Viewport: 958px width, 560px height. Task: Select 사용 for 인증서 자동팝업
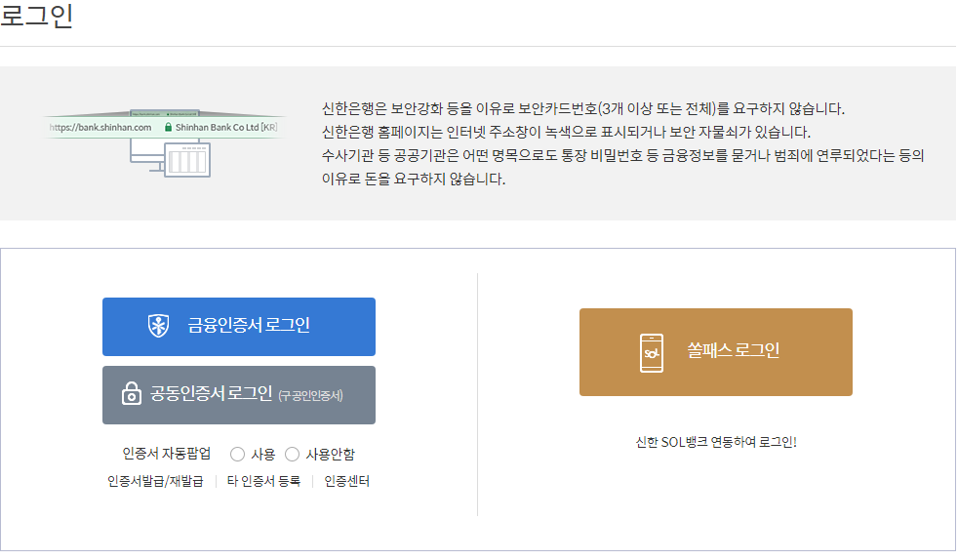coord(237,455)
